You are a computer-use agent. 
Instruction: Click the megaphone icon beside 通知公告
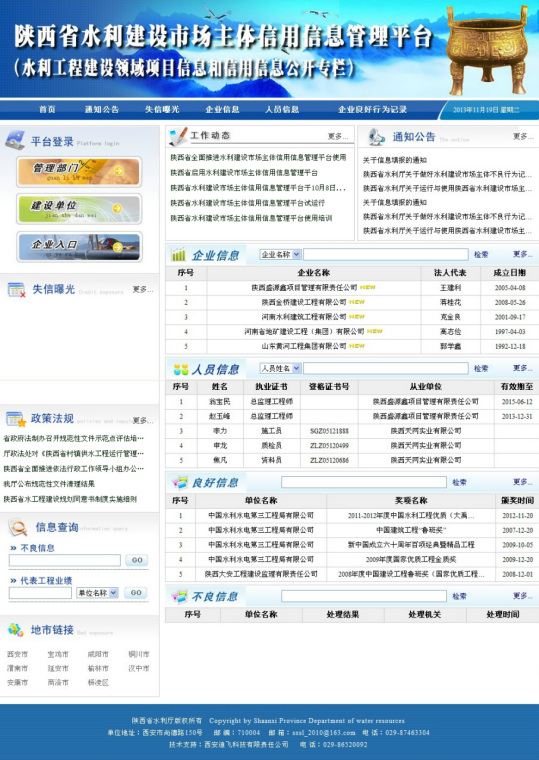click(376, 137)
